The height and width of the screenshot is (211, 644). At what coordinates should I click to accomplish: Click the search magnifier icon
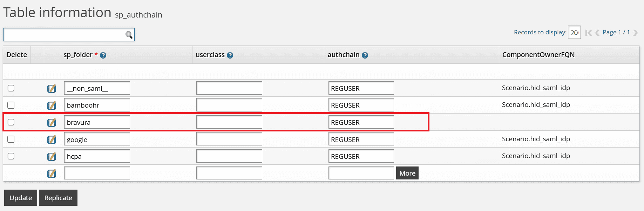129,35
